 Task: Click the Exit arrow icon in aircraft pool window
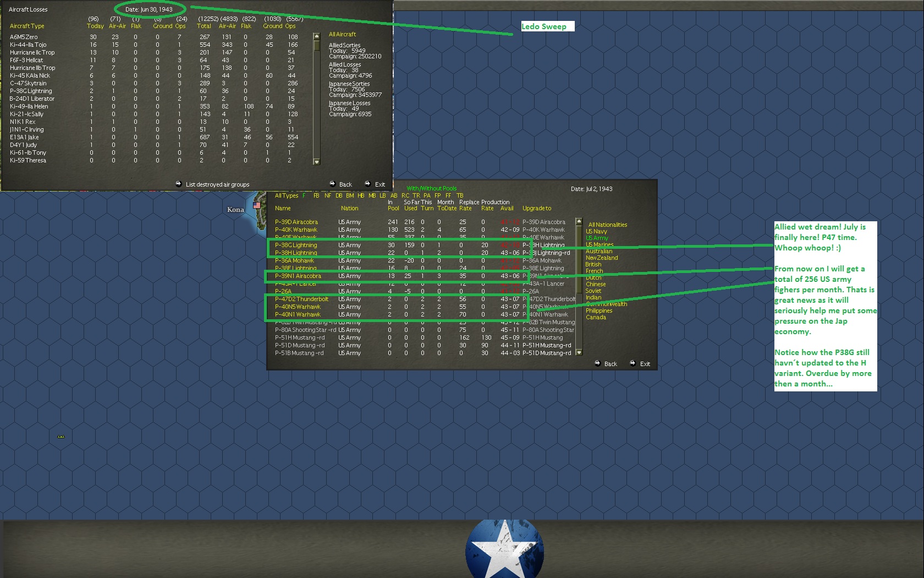(633, 363)
